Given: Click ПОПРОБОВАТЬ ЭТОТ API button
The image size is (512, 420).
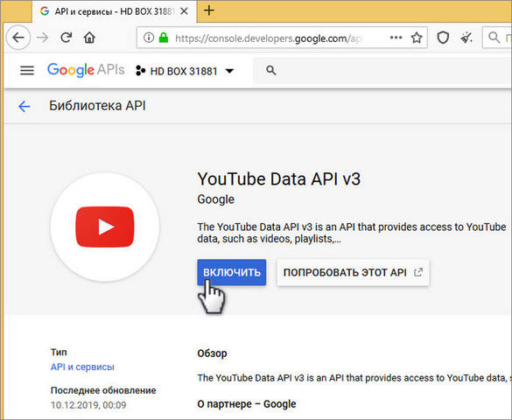Looking at the screenshot, I should (x=353, y=272).
